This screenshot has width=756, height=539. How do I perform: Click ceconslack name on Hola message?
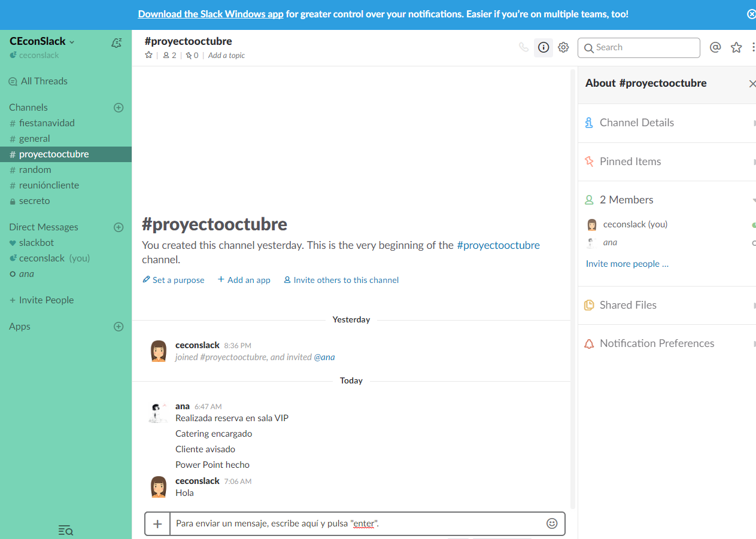pyautogui.click(x=198, y=481)
